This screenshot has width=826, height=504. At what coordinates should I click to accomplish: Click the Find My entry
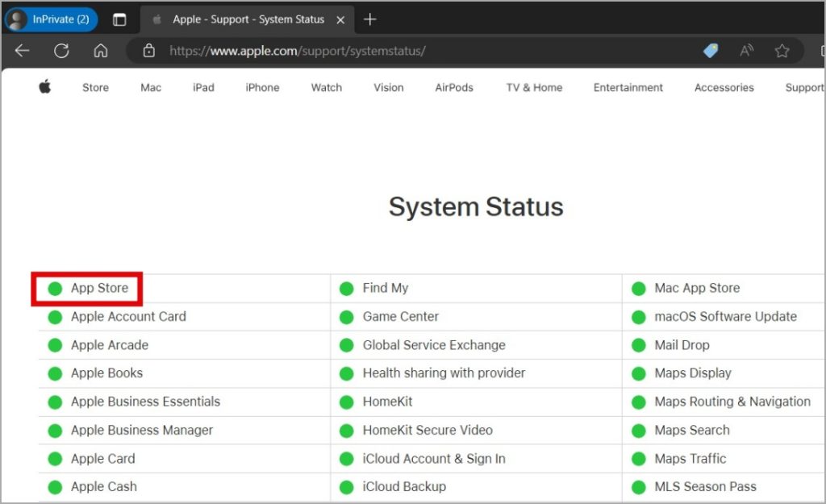(386, 288)
